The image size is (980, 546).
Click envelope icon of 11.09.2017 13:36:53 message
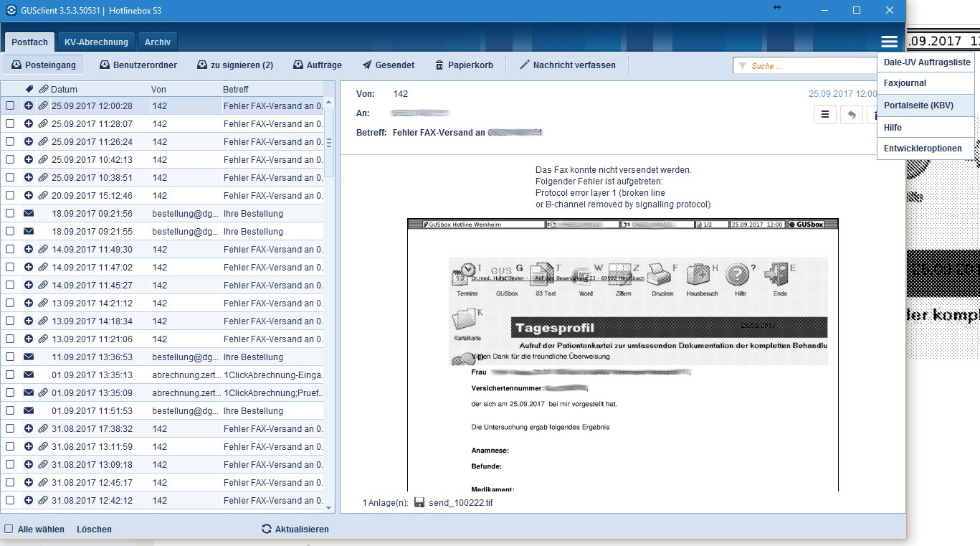[x=29, y=357]
